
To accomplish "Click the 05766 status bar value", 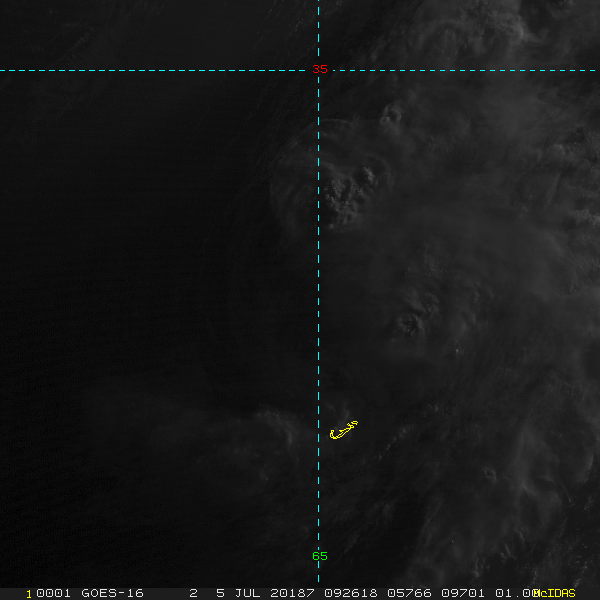I will (409, 593).
